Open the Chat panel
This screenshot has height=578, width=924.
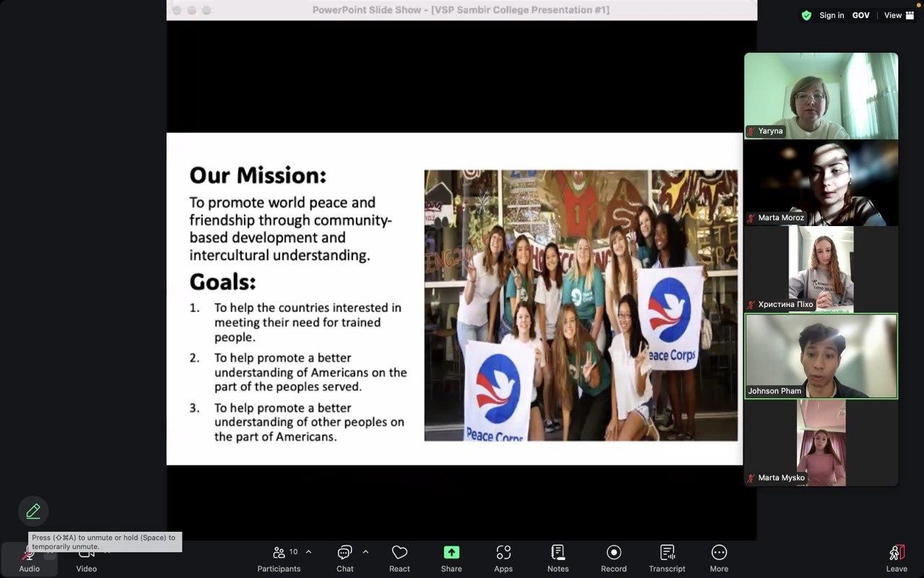(x=345, y=558)
